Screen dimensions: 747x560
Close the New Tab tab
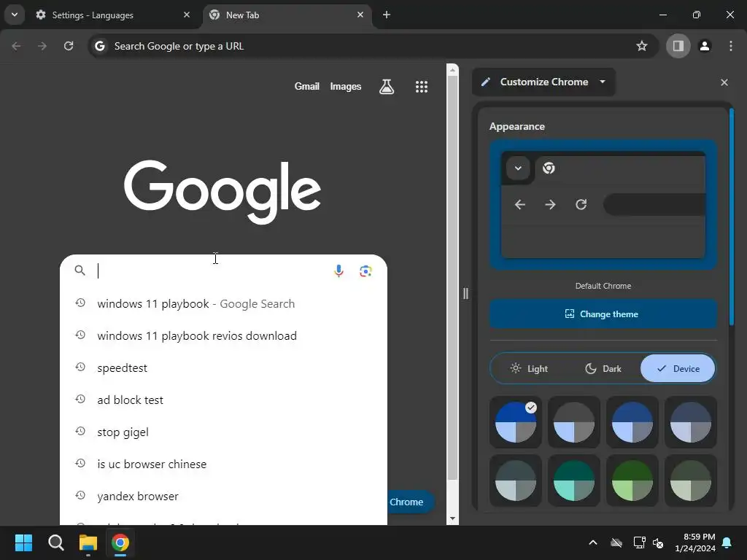click(x=360, y=15)
